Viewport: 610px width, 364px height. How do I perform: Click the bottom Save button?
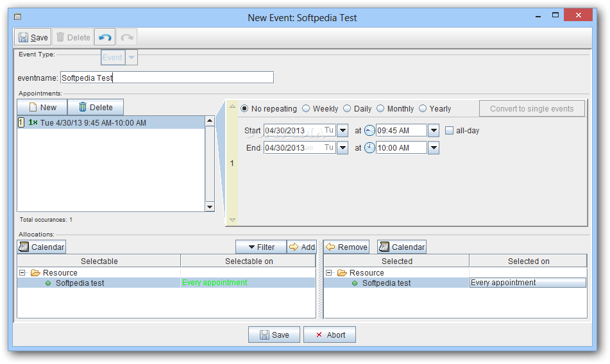275,335
